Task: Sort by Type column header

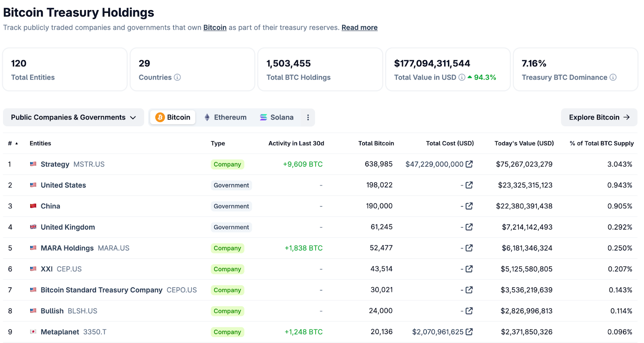Action: (218, 144)
